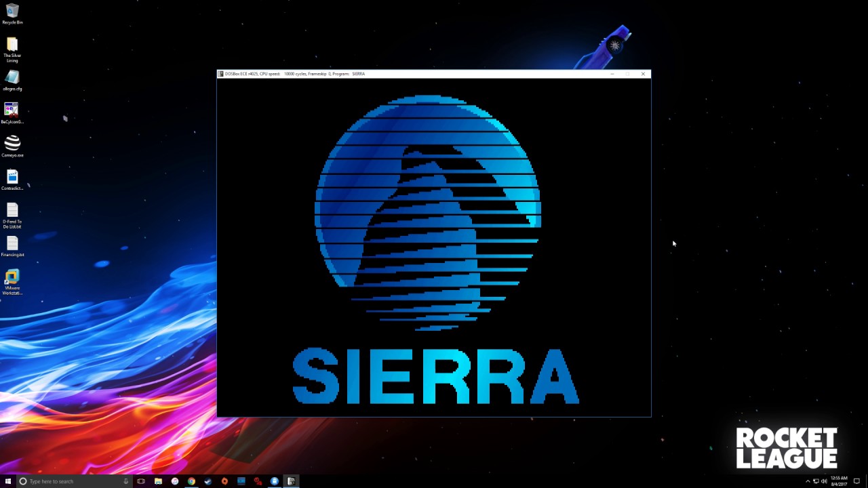Show hidden system tray icons
Image resolution: width=868 pixels, height=488 pixels.
point(808,481)
